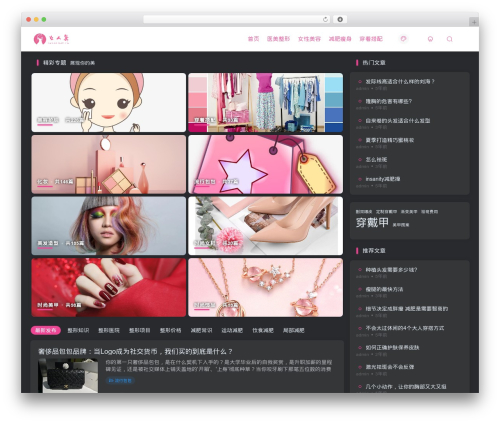Click the lips icon beside insanity减肥操
The height and width of the screenshot is (423, 500).
360,179
